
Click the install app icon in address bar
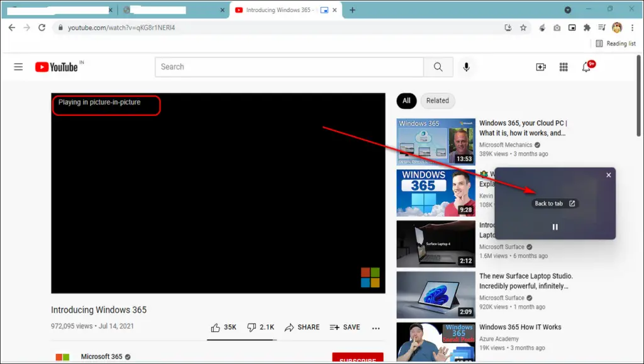coord(508,28)
